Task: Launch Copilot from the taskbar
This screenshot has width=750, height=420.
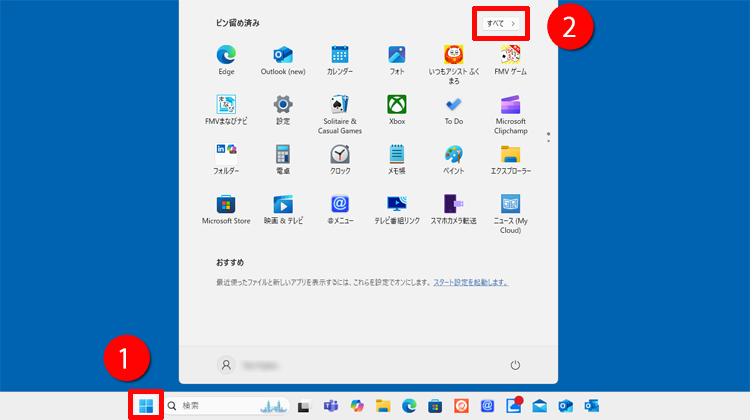Action: [x=357, y=406]
